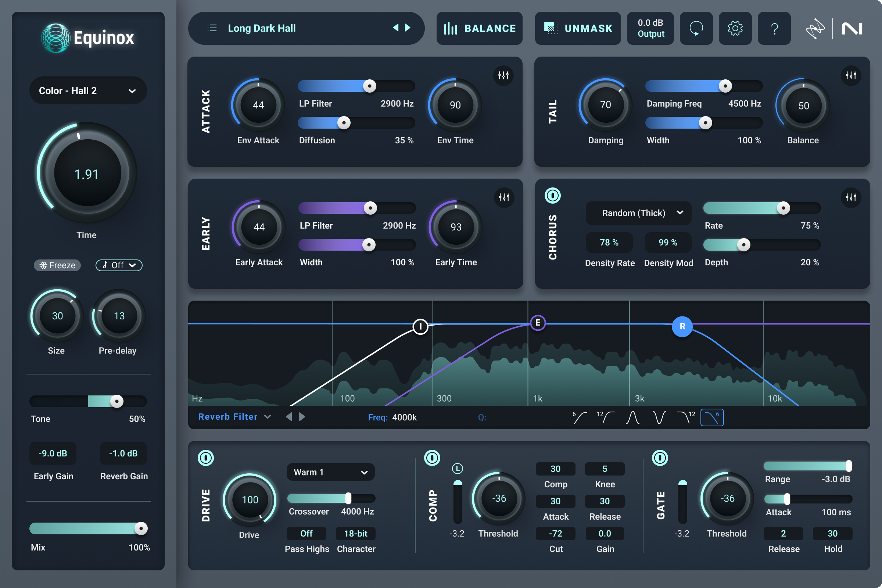
Task: Click the Chorus Depth slider handle
Action: pyautogui.click(x=743, y=244)
